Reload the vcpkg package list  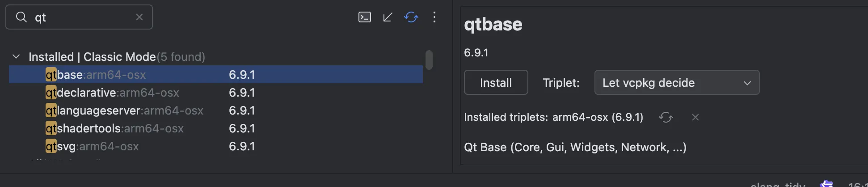coord(411,17)
